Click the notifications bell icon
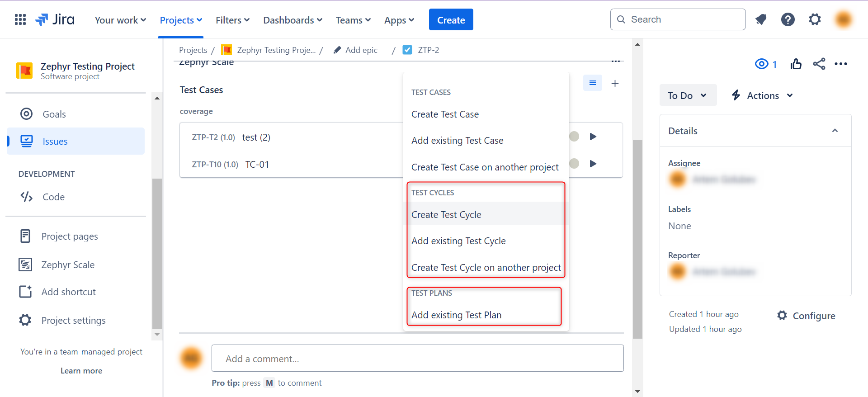Screen dimensions: 868x397 tap(761, 19)
